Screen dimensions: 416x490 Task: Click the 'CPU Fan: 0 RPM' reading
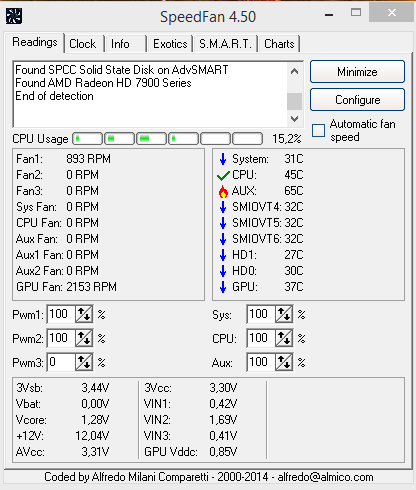[x=57, y=223]
